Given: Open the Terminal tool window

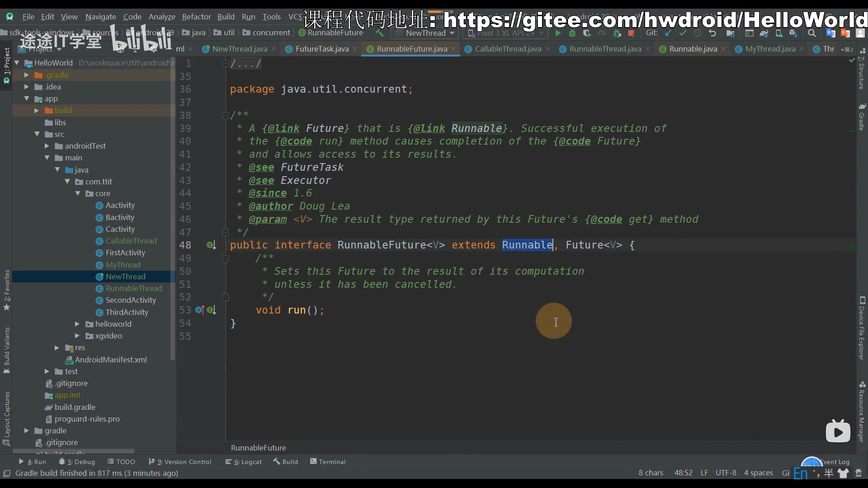Looking at the screenshot, I should pyautogui.click(x=328, y=462).
